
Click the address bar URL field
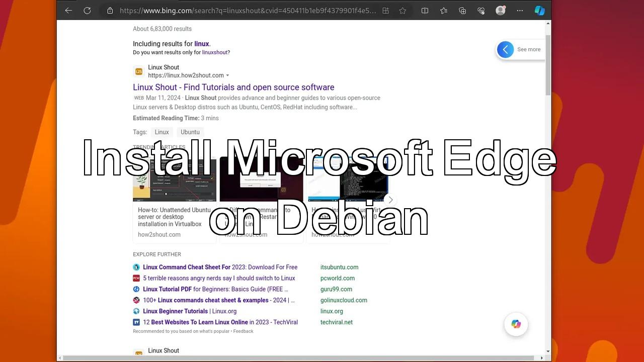[248, 11]
